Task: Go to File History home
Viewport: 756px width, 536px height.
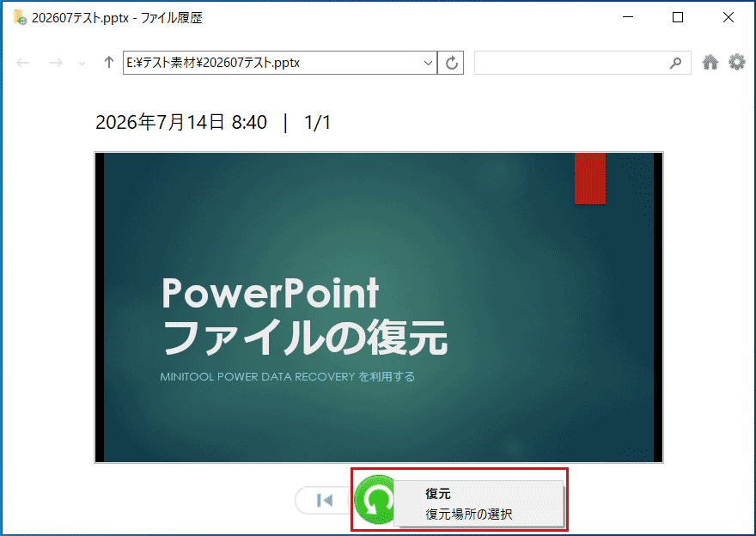Action: click(710, 62)
